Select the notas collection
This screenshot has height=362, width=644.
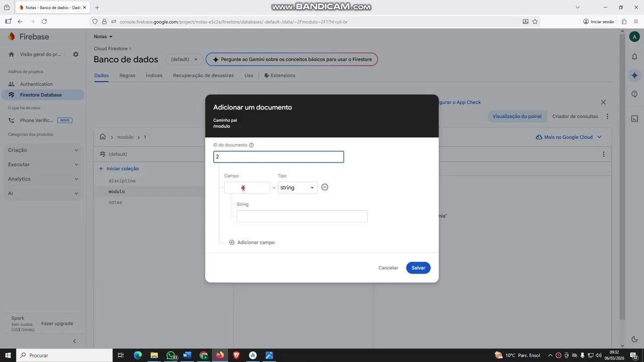pos(115,202)
